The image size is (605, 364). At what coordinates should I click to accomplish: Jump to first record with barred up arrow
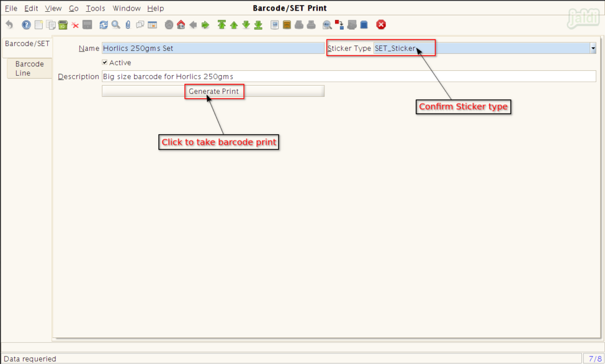click(222, 25)
